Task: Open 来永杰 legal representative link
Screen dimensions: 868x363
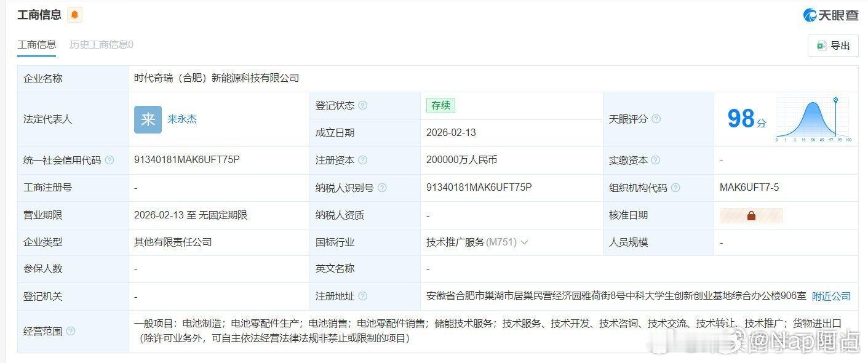Action: (182, 119)
